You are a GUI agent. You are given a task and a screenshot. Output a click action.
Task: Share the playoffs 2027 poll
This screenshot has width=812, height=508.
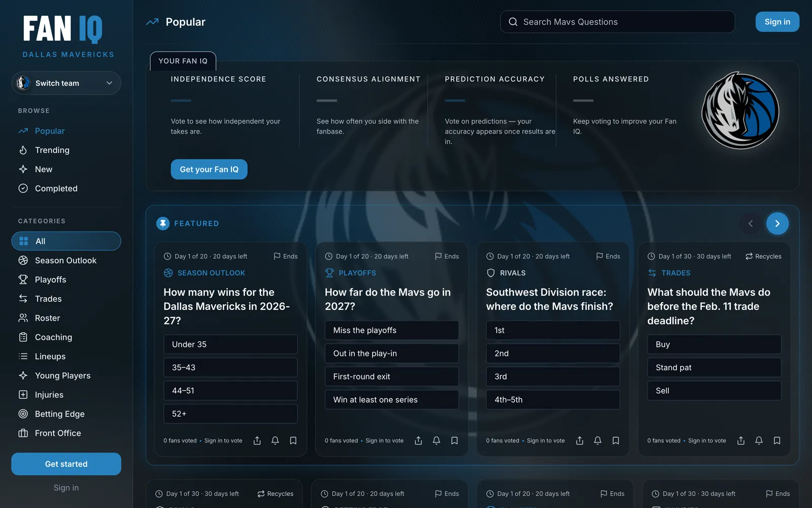point(418,440)
